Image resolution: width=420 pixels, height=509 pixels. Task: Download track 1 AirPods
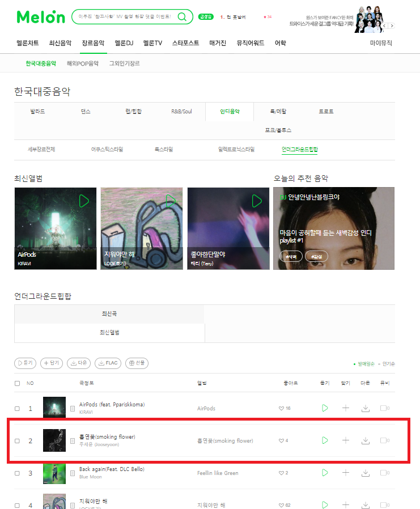point(366,408)
